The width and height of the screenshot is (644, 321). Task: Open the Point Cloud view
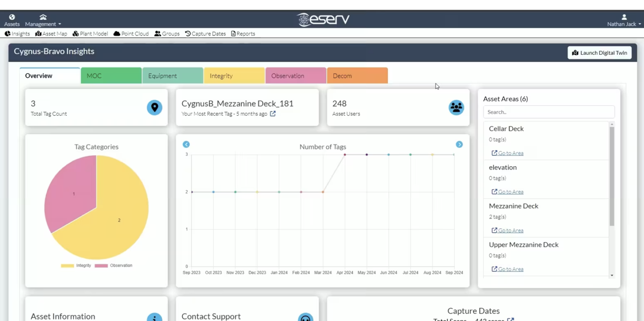(131, 34)
